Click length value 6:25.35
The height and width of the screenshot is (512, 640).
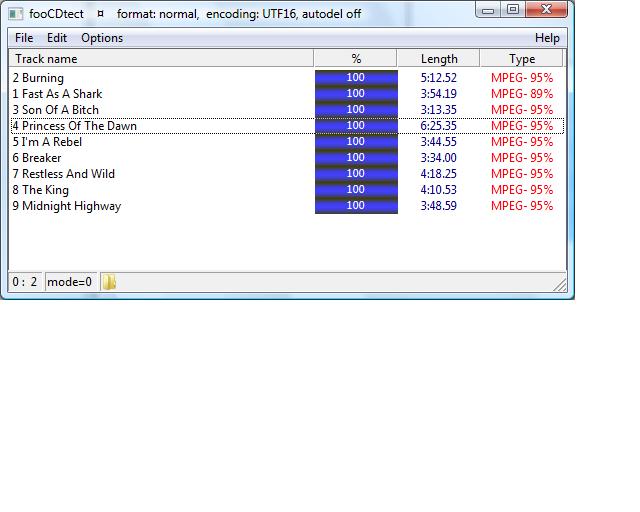438,125
